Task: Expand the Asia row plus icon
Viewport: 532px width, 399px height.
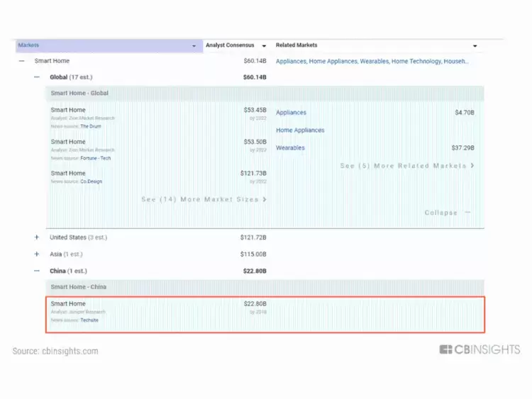Action: coord(37,254)
